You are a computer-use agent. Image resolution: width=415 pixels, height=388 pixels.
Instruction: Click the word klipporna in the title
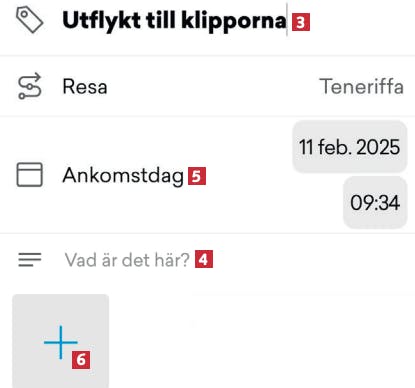coord(234,21)
